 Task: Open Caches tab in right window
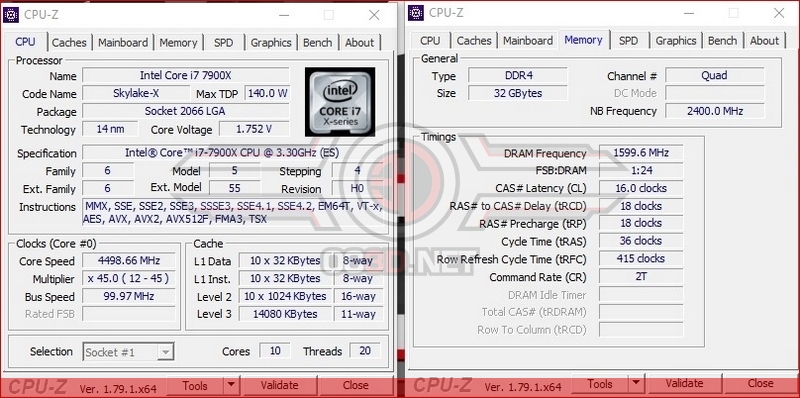[x=474, y=40]
